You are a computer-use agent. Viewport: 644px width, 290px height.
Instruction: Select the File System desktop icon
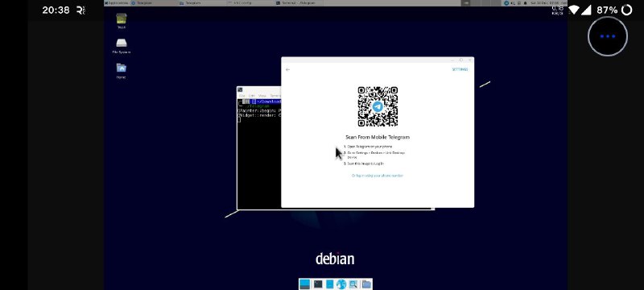coord(122,46)
